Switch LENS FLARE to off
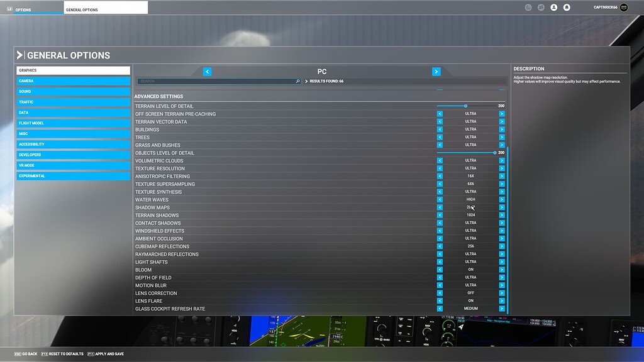The width and height of the screenshot is (644, 362). click(439, 300)
